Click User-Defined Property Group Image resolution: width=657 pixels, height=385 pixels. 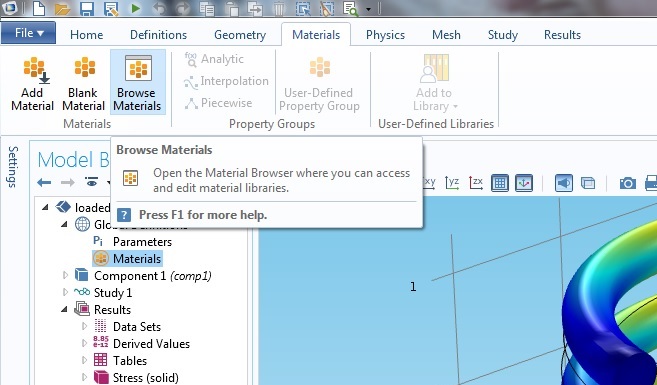(319, 83)
